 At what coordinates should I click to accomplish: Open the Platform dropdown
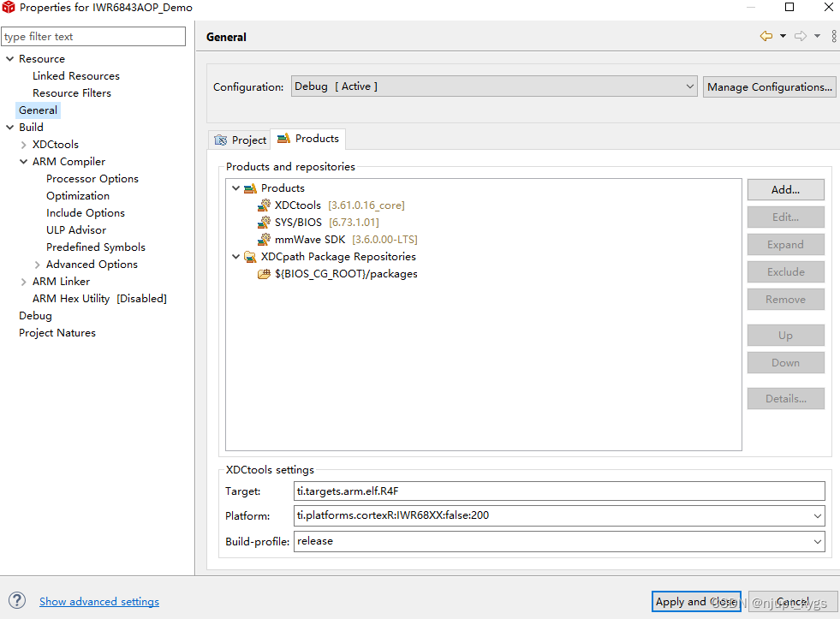click(x=818, y=515)
